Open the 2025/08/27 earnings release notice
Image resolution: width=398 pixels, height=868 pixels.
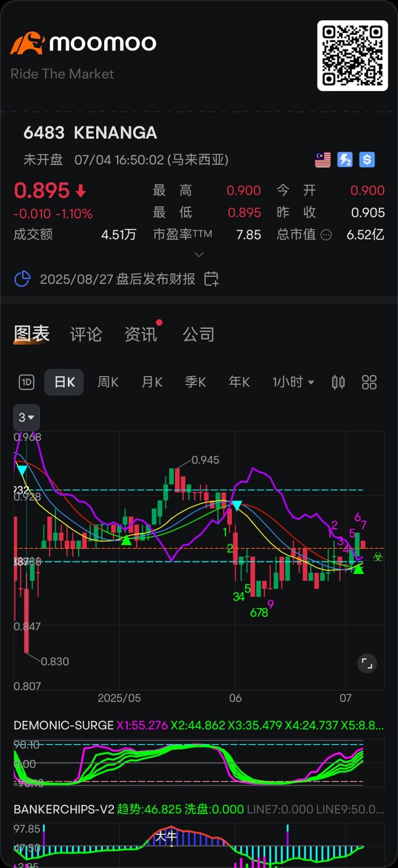tap(117, 279)
